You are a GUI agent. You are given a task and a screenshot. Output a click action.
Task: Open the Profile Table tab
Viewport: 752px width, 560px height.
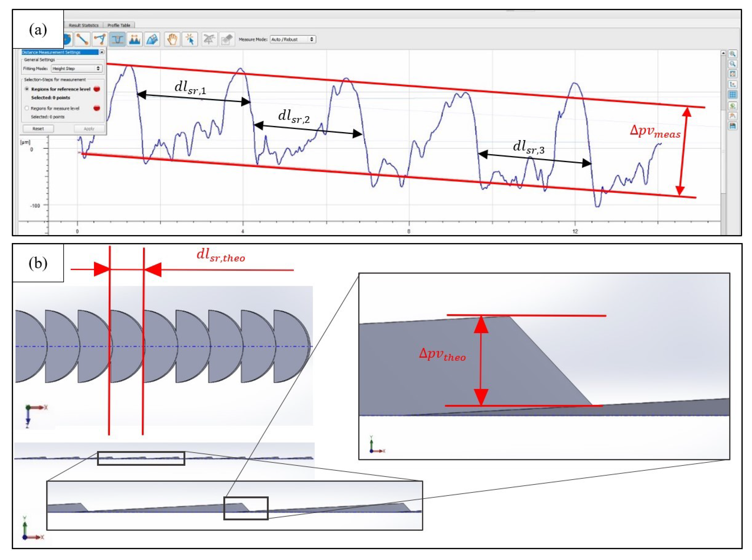pyautogui.click(x=119, y=25)
